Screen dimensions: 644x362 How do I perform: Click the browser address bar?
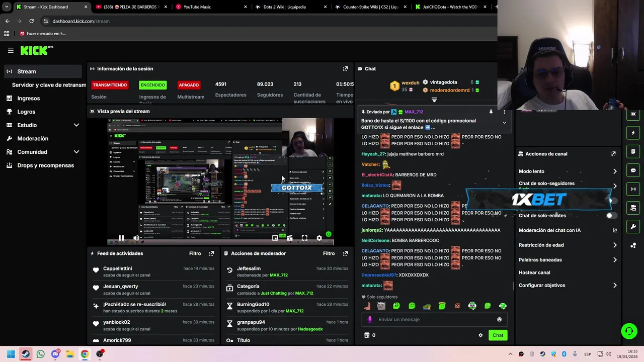(267, 21)
